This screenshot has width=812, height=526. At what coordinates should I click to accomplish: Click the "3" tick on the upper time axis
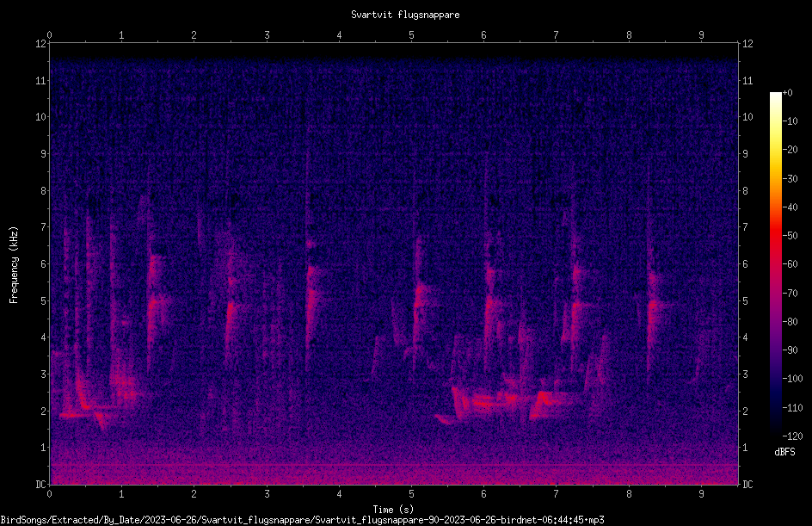[267, 34]
